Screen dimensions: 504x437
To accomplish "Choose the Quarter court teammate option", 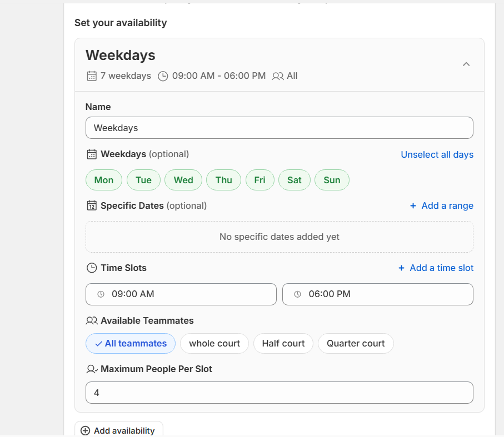I will (356, 343).
